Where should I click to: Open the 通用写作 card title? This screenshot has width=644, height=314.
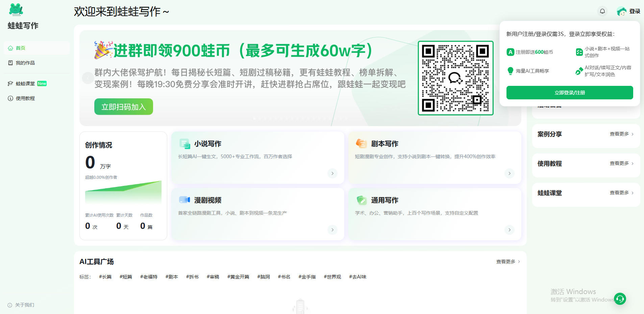coord(385,200)
